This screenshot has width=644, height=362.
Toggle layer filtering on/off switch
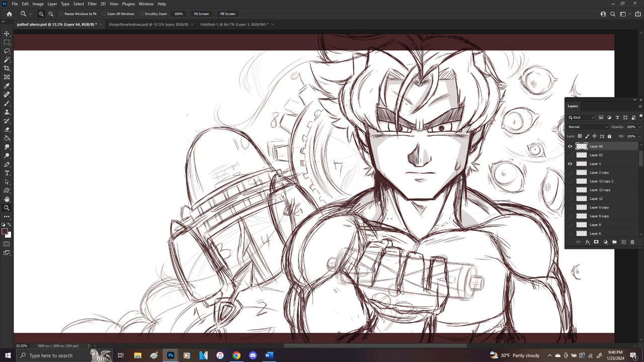641,117
